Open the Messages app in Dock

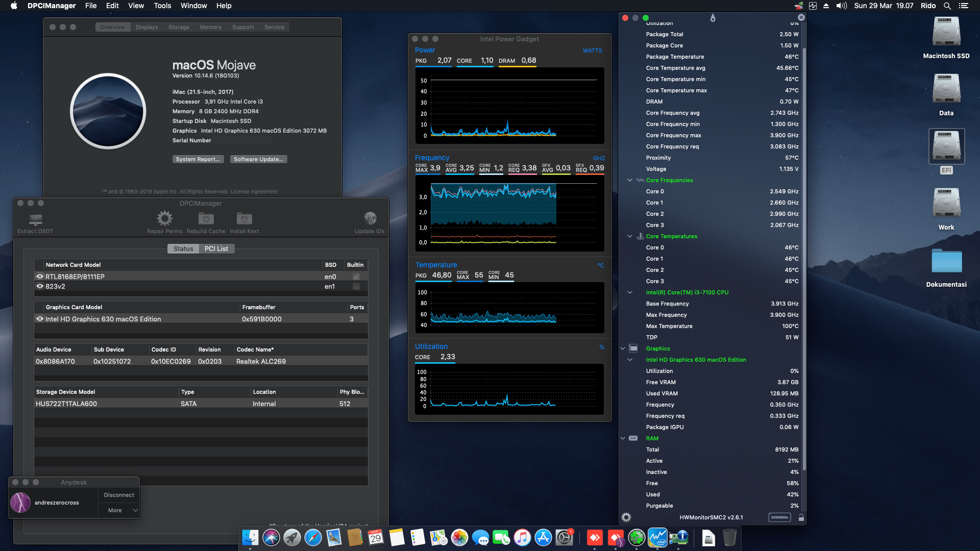[480, 538]
